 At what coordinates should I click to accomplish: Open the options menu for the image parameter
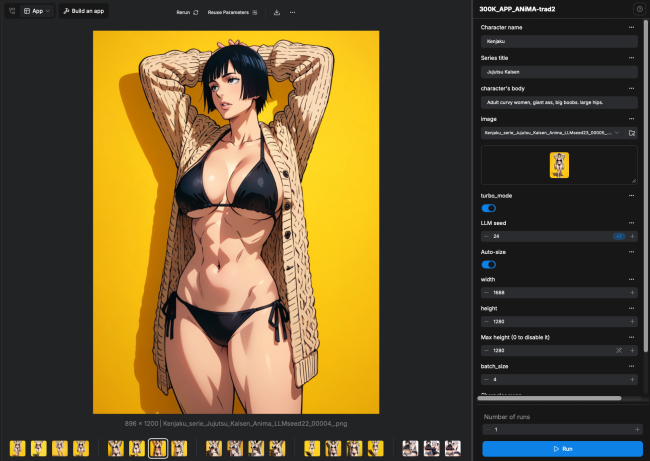631,119
